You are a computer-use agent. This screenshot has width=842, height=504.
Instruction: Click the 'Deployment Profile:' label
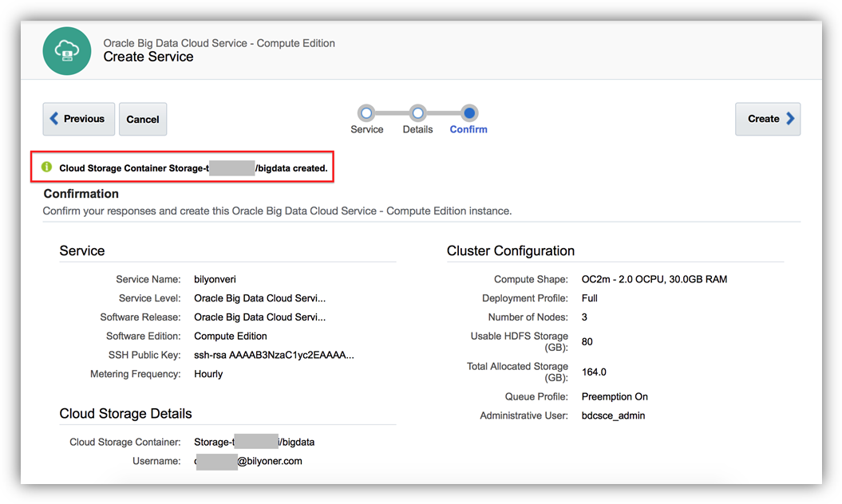coord(524,298)
